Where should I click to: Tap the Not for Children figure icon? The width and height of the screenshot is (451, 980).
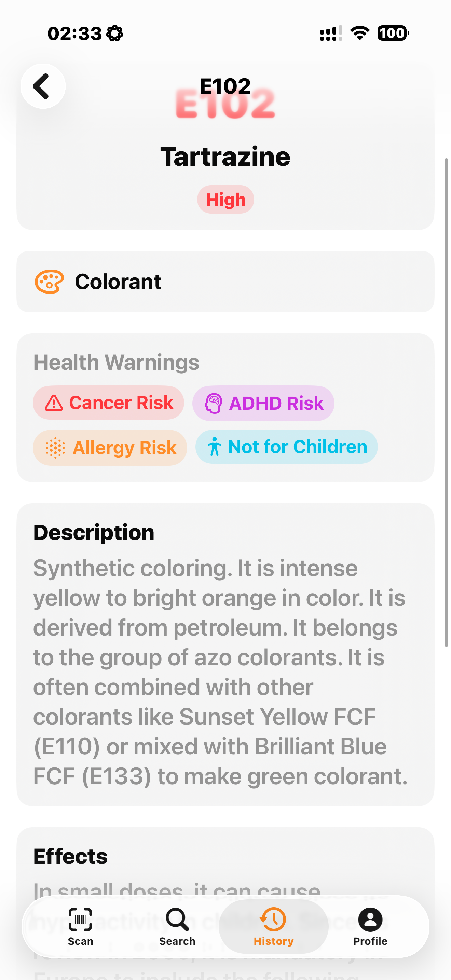[x=215, y=447]
